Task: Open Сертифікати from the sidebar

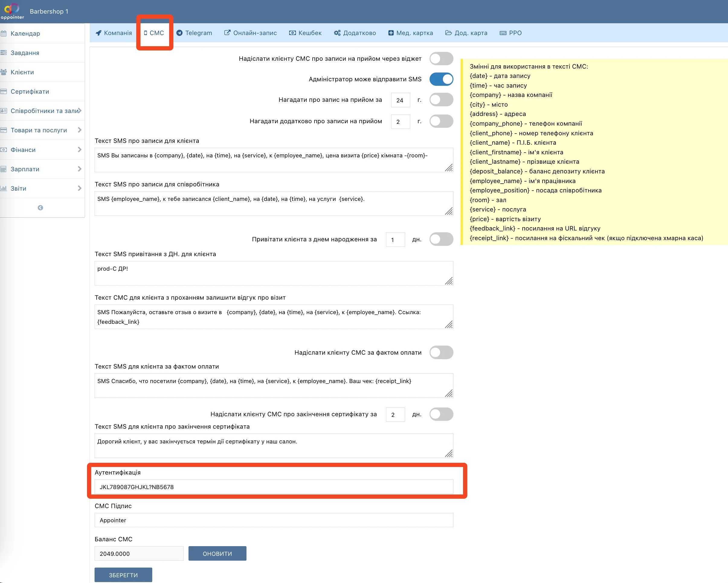Action: point(42,92)
